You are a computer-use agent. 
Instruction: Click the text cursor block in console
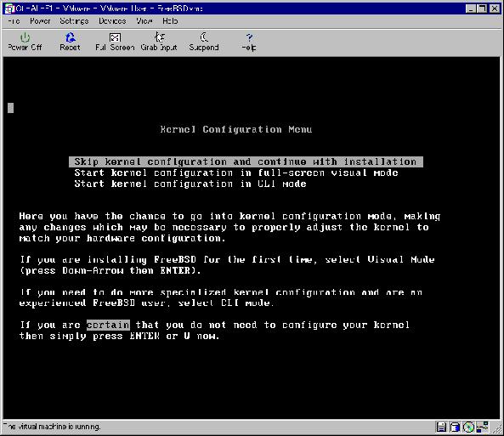click(10, 108)
